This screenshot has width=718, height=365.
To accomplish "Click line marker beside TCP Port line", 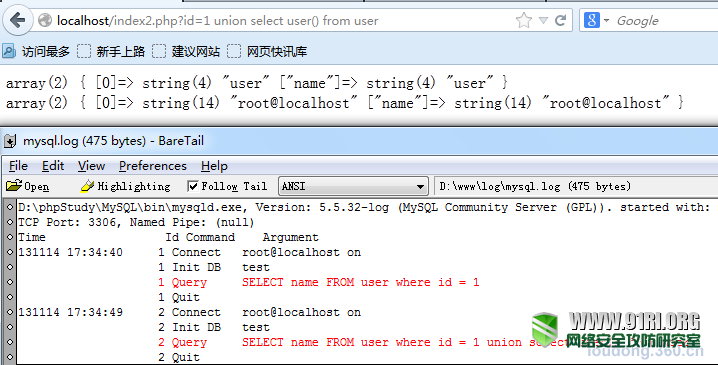I will pos(10,222).
